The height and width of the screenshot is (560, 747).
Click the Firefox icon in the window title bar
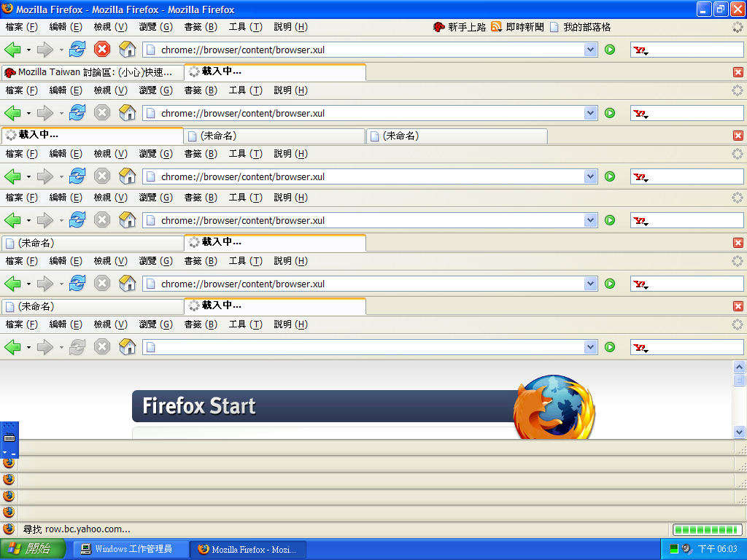pyautogui.click(x=8, y=9)
